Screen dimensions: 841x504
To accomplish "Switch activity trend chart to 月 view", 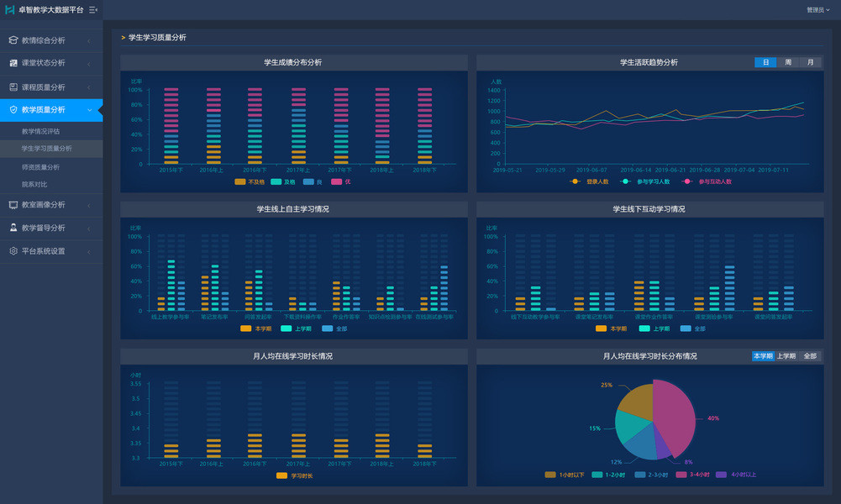I will (x=811, y=62).
